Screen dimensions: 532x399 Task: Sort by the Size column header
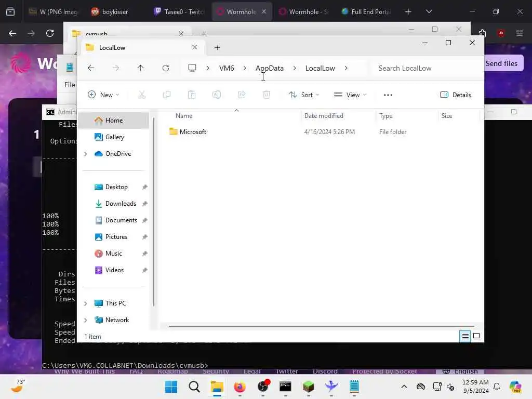pyautogui.click(x=446, y=116)
